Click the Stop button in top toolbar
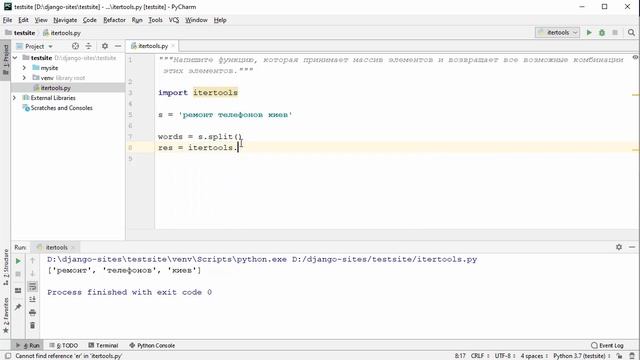This screenshot has width=640, height=360. 615,32
